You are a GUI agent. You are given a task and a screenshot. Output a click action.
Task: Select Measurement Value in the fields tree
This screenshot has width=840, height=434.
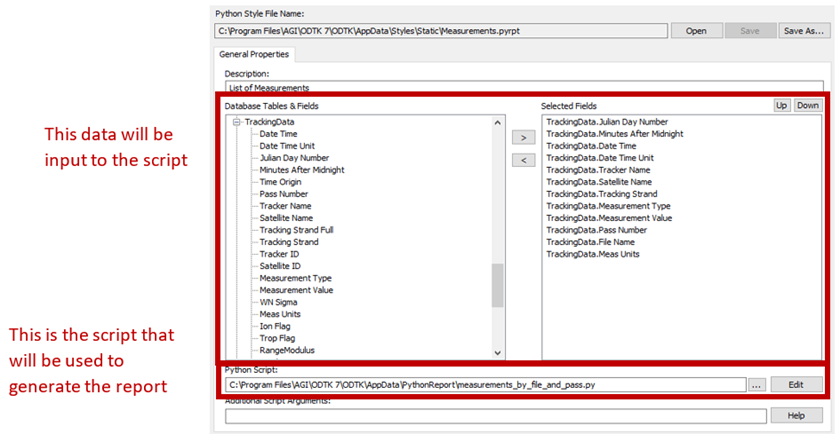tap(296, 290)
